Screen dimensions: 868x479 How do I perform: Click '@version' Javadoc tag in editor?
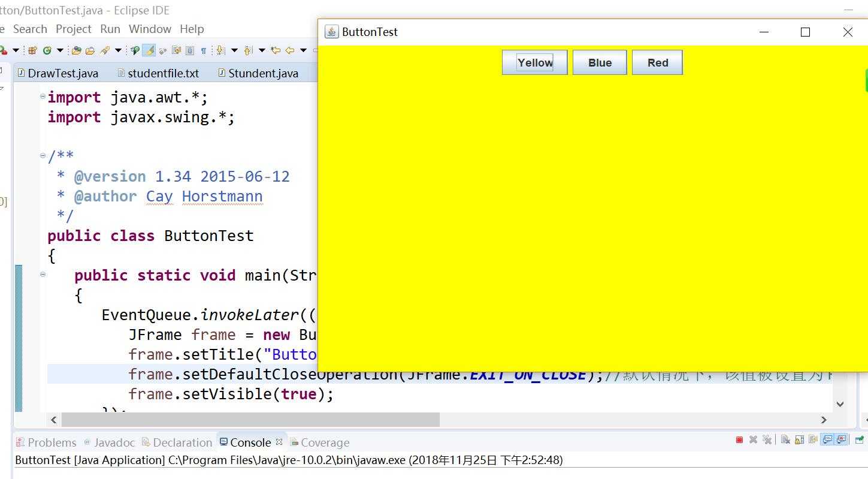(x=110, y=177)
